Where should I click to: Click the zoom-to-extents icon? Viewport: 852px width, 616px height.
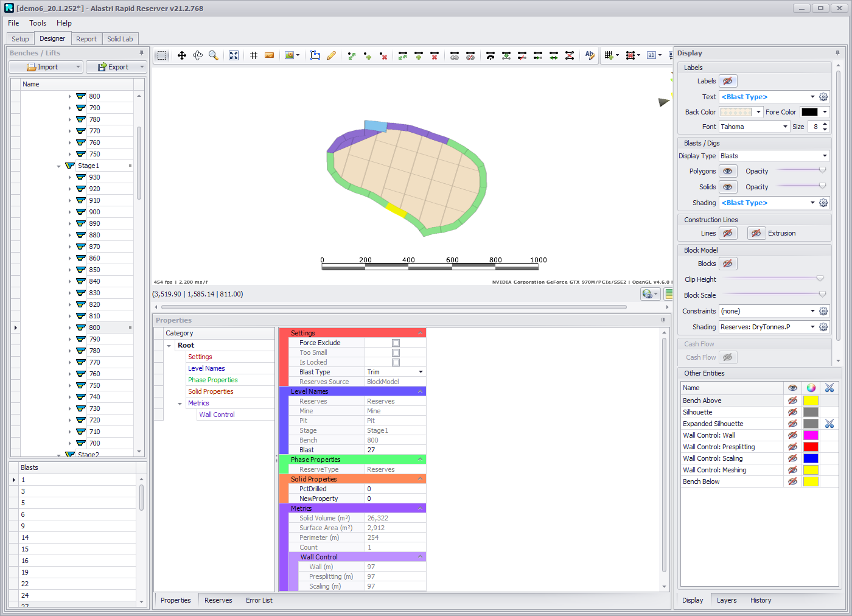(x=234, y=55)
